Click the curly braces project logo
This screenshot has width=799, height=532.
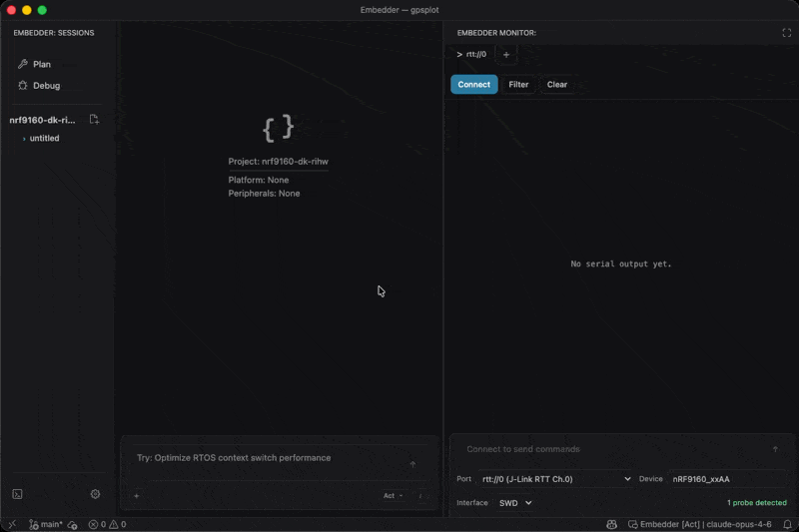click(279, 128)
